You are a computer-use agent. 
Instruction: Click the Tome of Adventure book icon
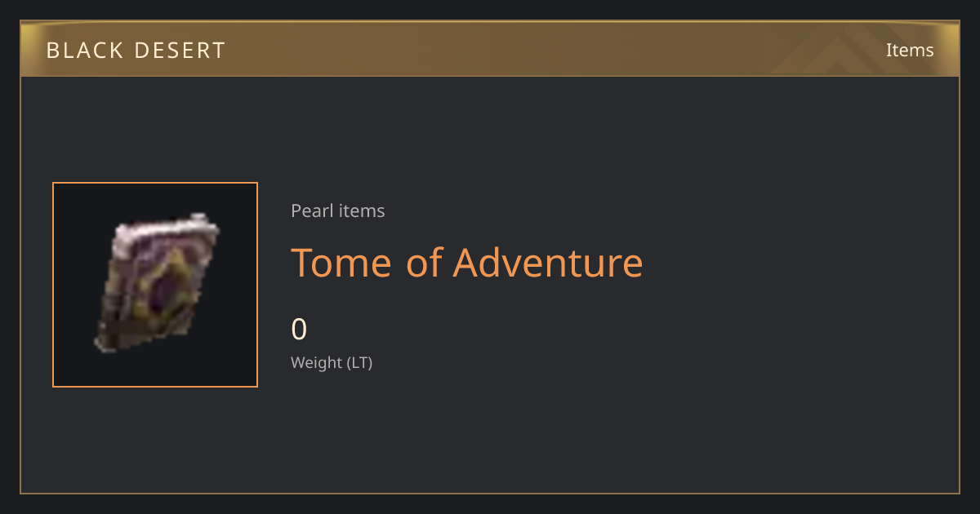[x=156, y=283]
